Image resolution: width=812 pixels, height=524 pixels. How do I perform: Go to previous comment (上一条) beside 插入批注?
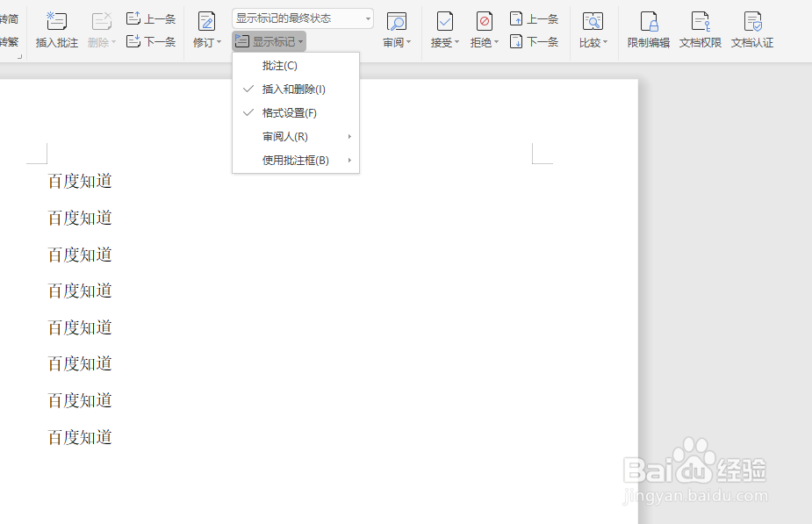151,19
